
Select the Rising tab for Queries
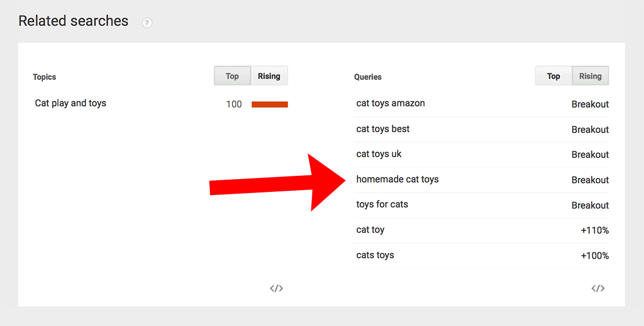(x=590, y=76)
